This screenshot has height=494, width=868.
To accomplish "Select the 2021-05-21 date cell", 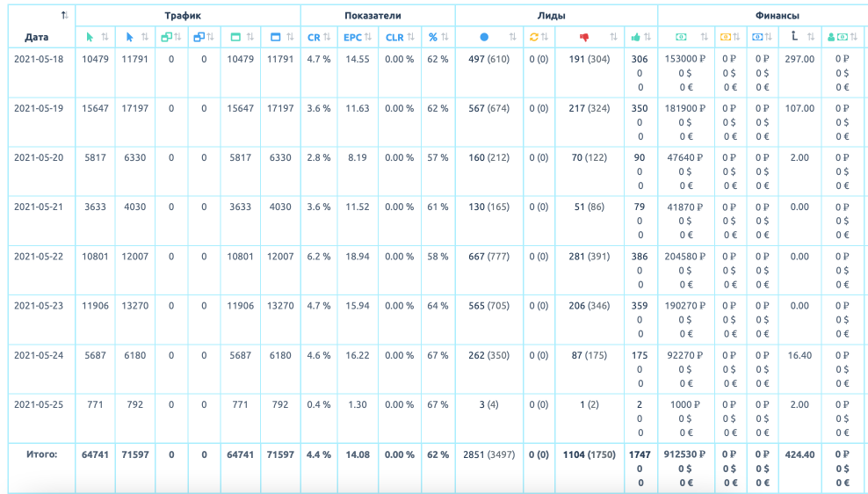I will point(39,207).
